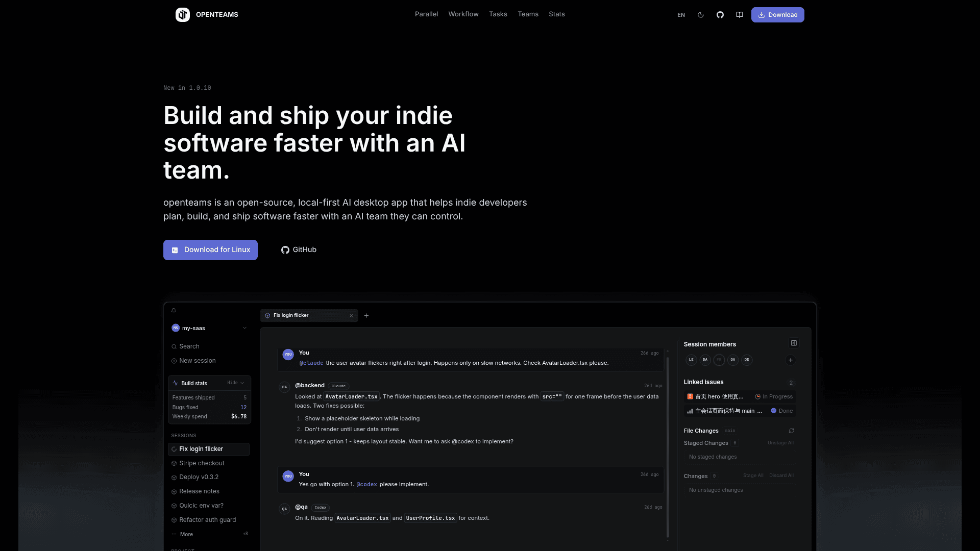Open the Parallel nav item
This screenshot has height=551, width=980.
click(426, 14)
